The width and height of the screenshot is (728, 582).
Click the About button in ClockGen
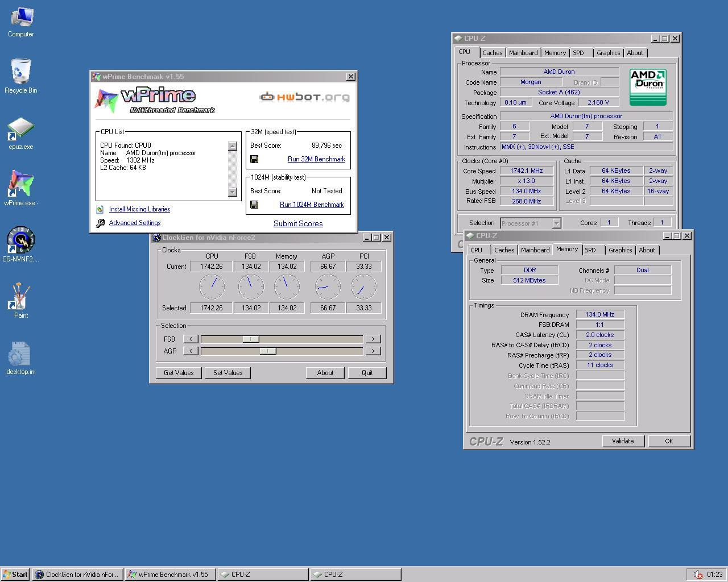pos(325,373)
